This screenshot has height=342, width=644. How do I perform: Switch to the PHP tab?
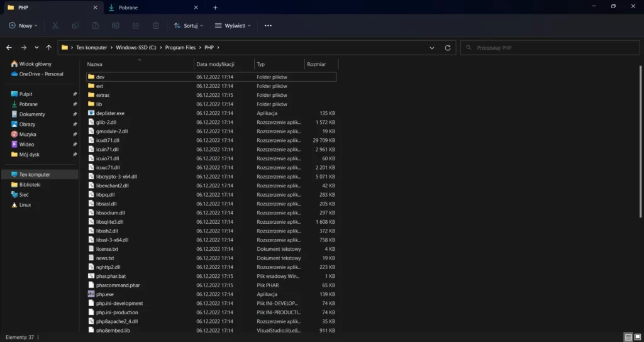coord(53,8)
